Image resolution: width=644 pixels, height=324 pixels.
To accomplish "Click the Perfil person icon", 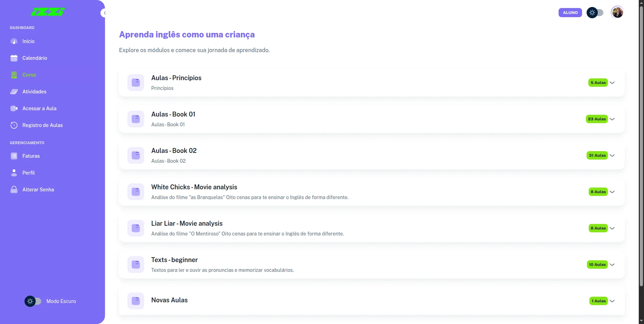I will pos(14,173).
